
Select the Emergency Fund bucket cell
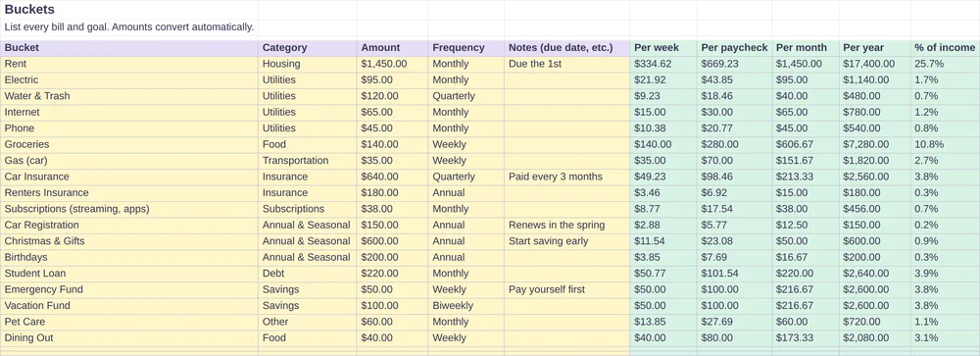click(x=128, y=289)
